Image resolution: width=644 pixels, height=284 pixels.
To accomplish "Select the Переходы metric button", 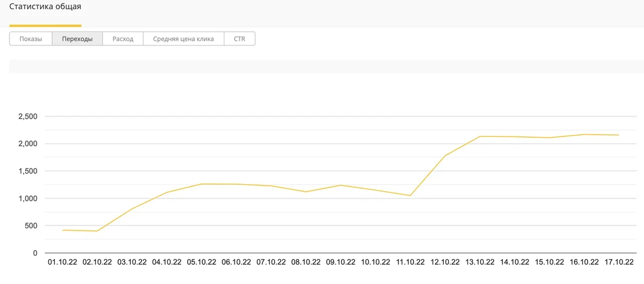I will point(77,39).
